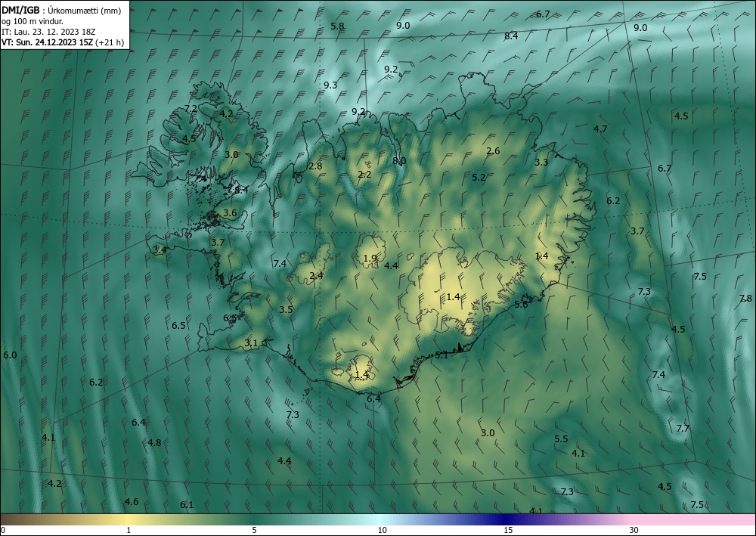This screenshot has height=536, width=756.
Task: Click the 5.6 value label
Action: (521, 305)
